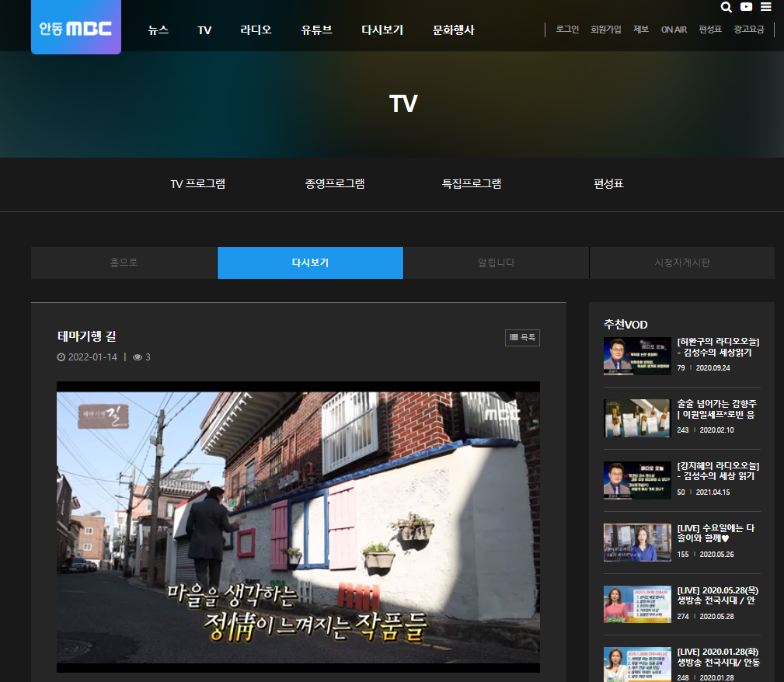Open the ON AIR link

[x=674, y=30]
